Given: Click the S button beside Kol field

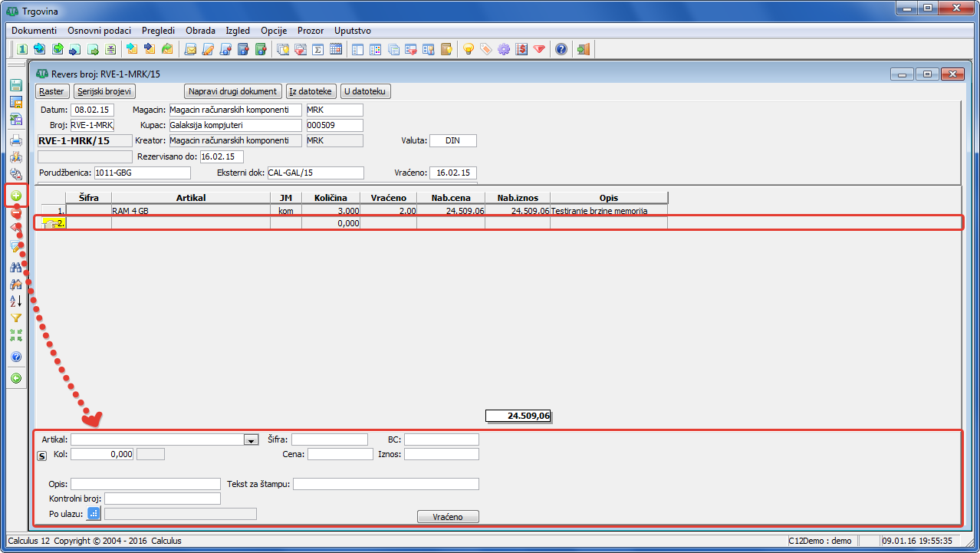Looking at the screenshot, I should tap(42, 455).
